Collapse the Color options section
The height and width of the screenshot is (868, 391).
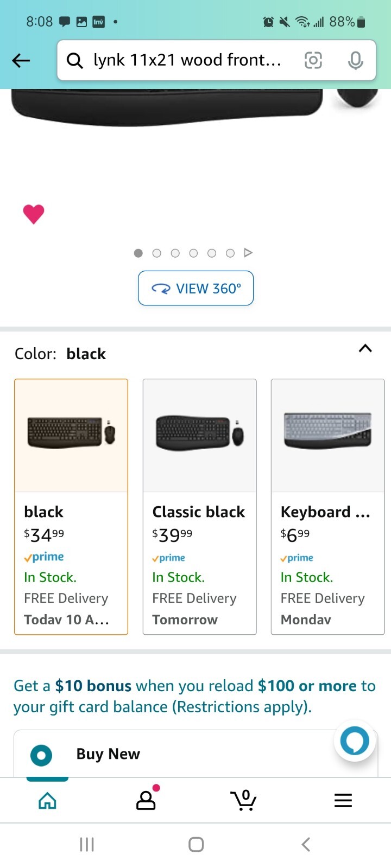tap(365, 348)
